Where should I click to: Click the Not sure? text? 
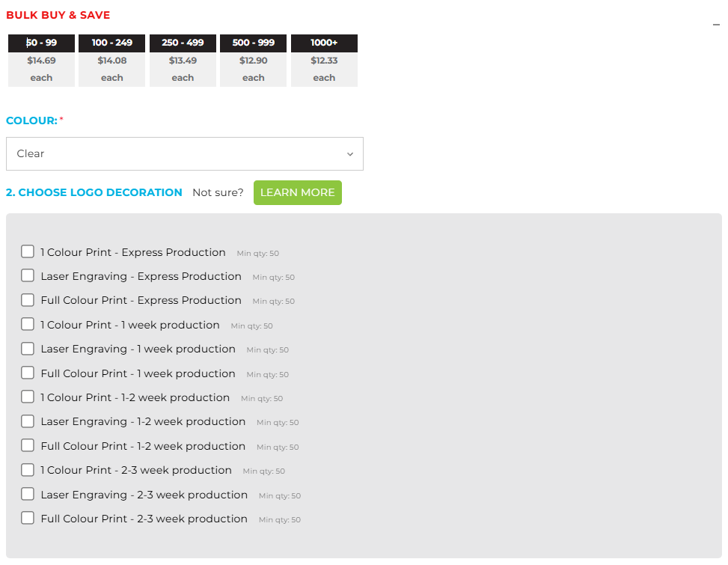click(218, 192)
